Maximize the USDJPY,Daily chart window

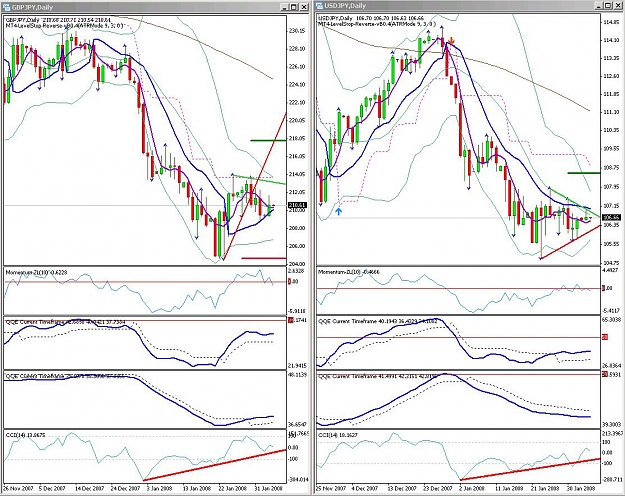coord(608,5)
